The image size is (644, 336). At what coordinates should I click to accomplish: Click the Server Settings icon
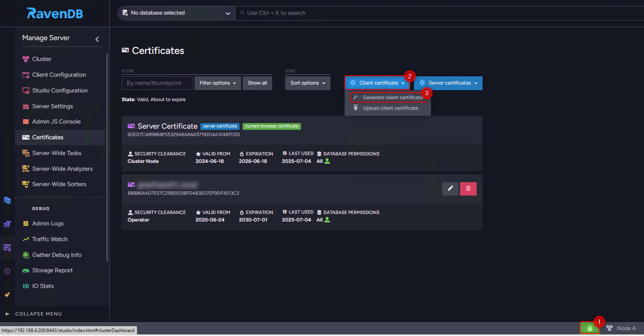pyautogui.click(x=26, y=106)
